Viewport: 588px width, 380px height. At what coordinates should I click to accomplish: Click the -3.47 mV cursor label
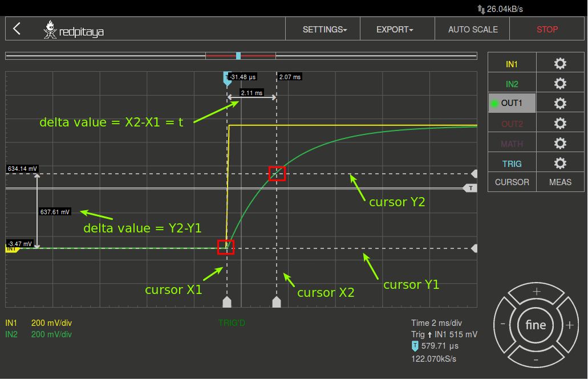(x=20, y=244)
